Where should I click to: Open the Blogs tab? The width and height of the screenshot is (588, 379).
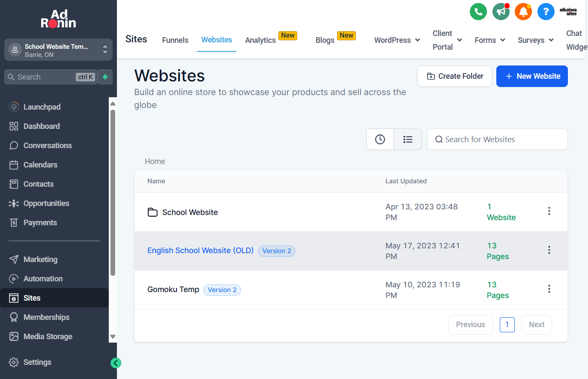pyautogui.click(x=325, y=40)
